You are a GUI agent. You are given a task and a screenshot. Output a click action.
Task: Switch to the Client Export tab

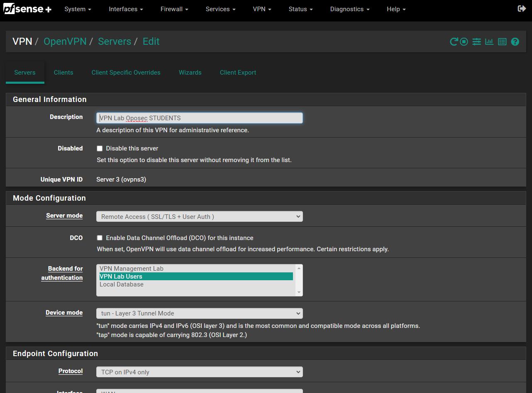point(238,73)
